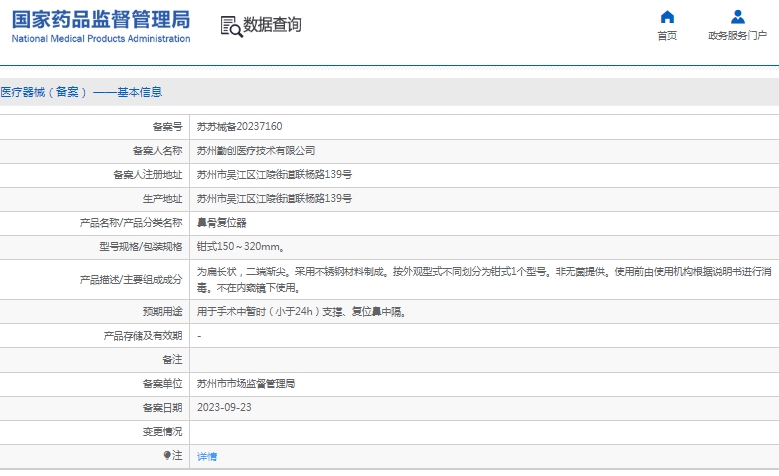Viewport: 779px width, 476px height.
Task: Click the 备案单位 label
Action: [x=162, y=384]
